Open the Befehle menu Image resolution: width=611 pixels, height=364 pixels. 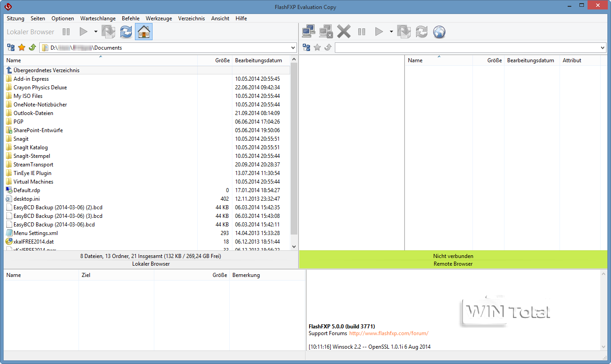pyautogui.click(x=131, y=18)
